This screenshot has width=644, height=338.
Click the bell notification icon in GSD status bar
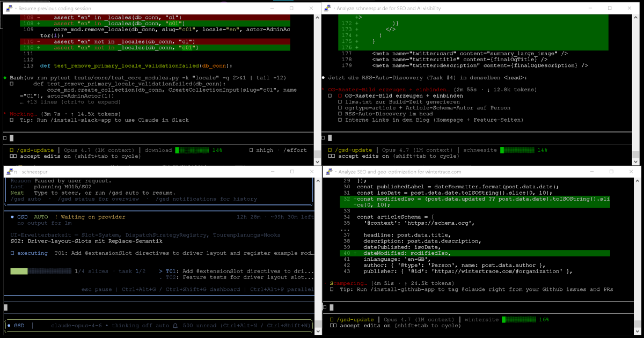tap(175, 325)
